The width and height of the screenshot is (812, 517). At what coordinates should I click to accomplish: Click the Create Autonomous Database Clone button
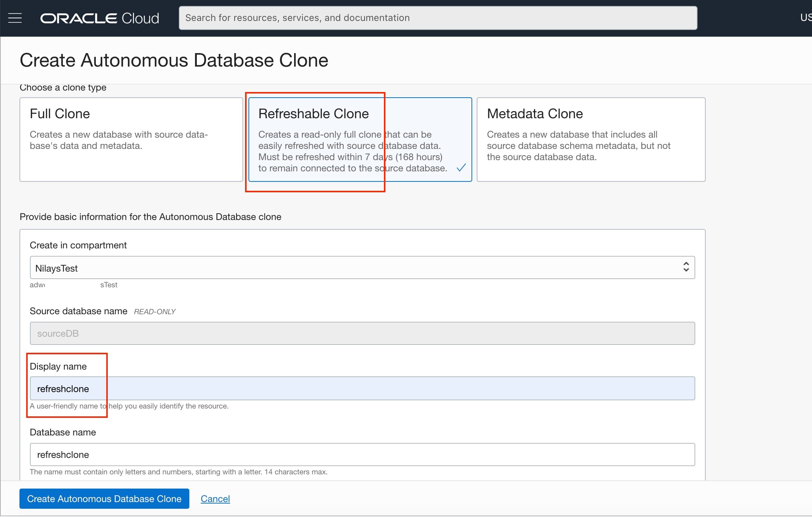104,499
